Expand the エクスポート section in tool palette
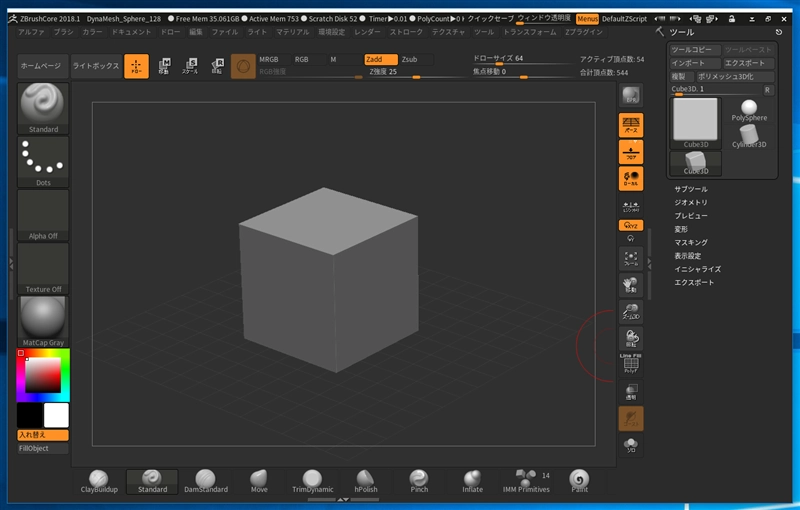Screen dimensions: 800x510 [694, 282]
